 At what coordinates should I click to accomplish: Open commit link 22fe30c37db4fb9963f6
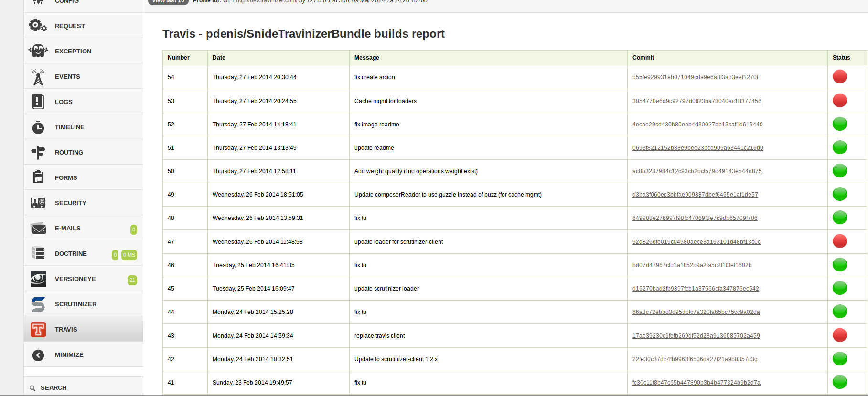[695, 359]
